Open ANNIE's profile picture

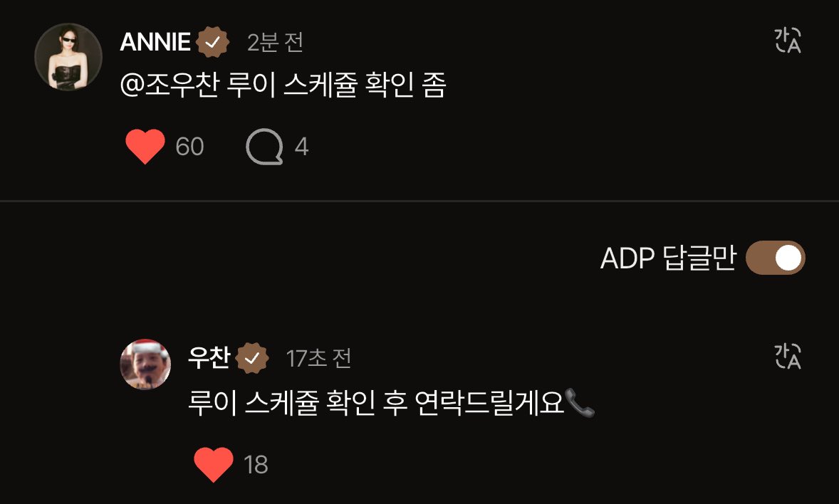point(68,57)
